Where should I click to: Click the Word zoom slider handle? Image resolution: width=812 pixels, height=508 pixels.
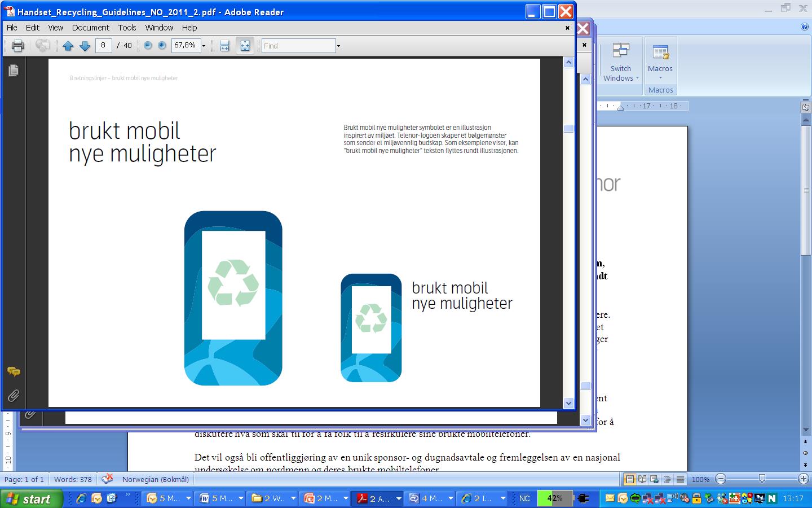[x=762, y=479]
